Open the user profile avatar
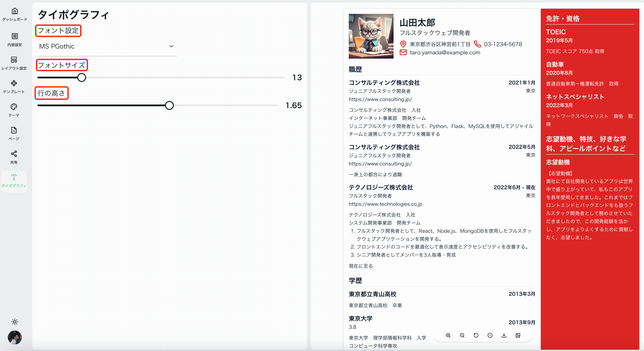Screen dimensions: 644x351 [x=15, y=337]
